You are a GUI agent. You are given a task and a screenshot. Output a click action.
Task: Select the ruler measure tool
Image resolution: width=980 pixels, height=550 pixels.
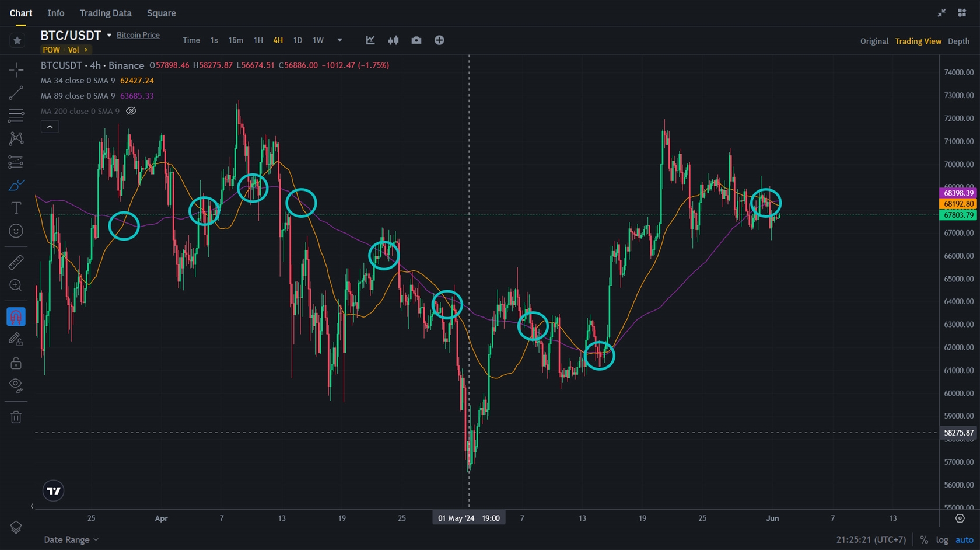(16, 262)
